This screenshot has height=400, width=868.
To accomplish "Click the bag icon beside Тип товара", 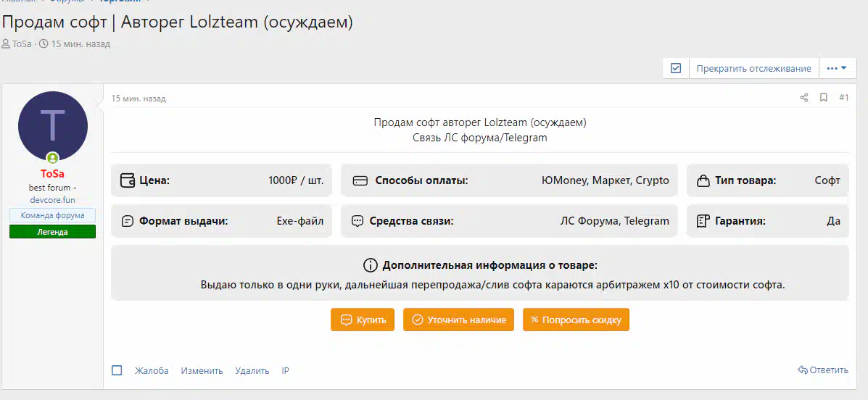I will (703, 180).
